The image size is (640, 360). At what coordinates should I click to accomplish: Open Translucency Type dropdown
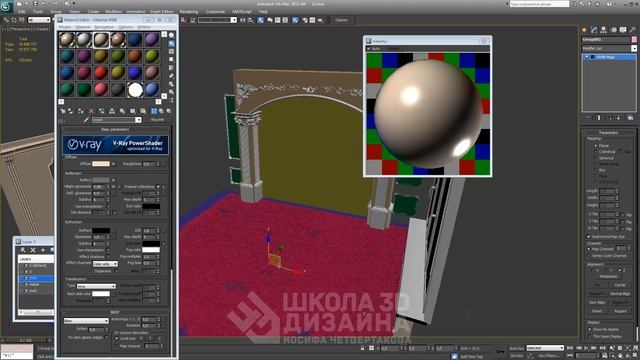pos(96,286)
